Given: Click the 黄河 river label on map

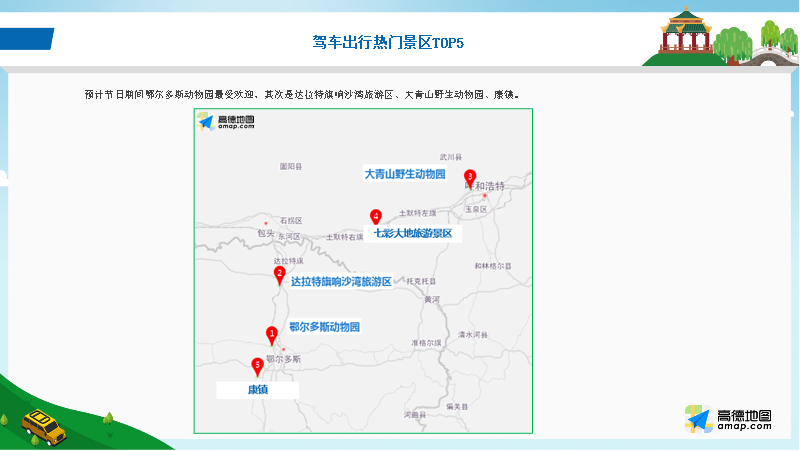Looking at the screenshot, I should click(431, 299).
